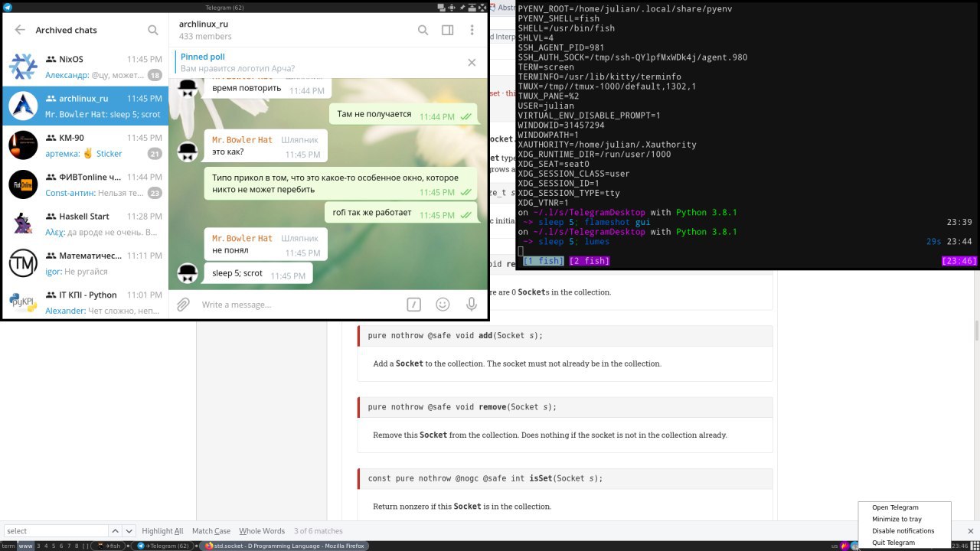Click the Mr. Bowler Hat avatar beside 'это как?'
This screenshot has width=980, height=551.
188,152
